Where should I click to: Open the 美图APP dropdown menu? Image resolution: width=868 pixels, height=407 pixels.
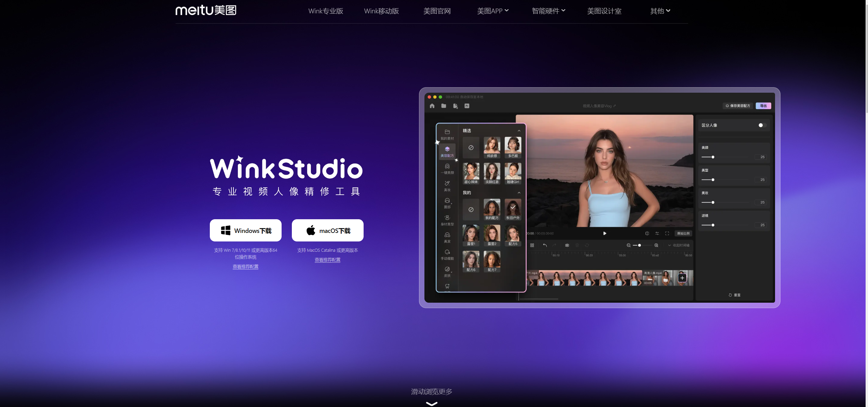coord(493,11)
